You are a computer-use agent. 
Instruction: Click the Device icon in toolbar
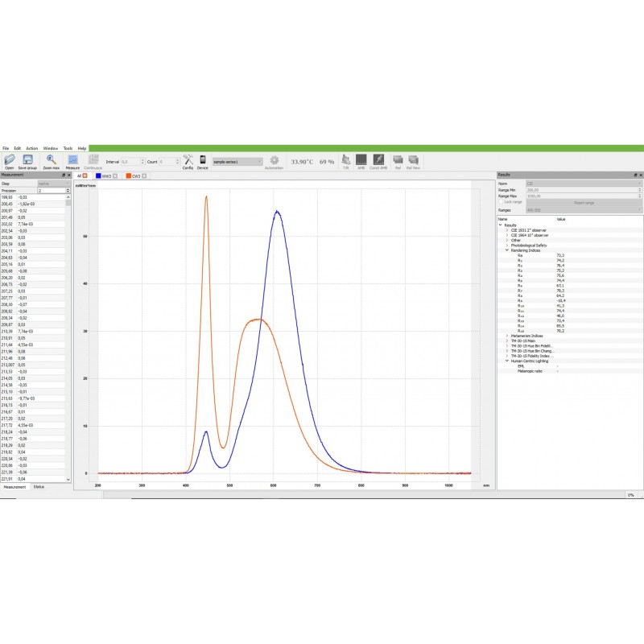pyautogui.click(x=203, y=160)
